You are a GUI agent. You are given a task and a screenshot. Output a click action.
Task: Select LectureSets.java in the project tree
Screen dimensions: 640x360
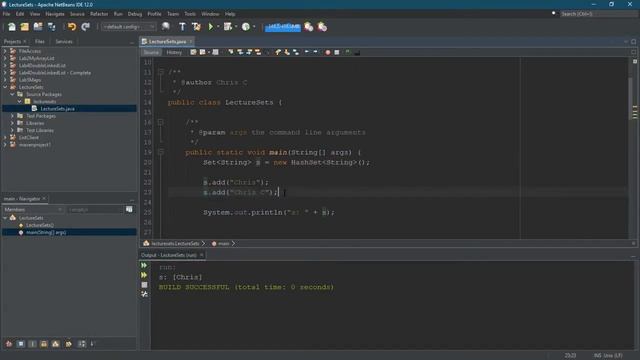pos(57,109)
